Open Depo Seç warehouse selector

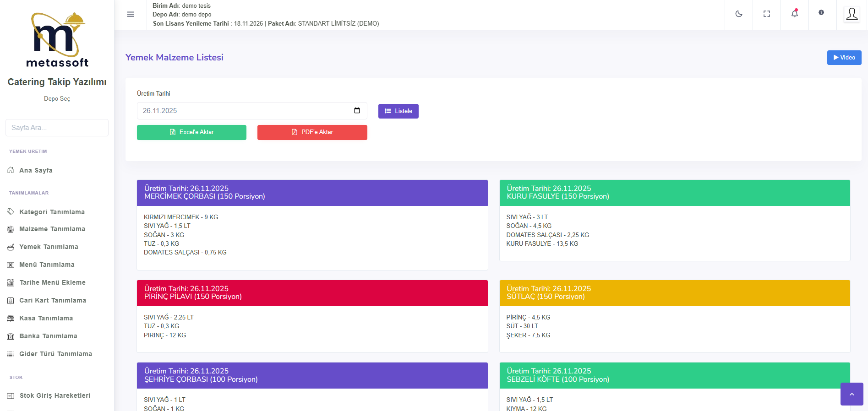coord(57,99)
